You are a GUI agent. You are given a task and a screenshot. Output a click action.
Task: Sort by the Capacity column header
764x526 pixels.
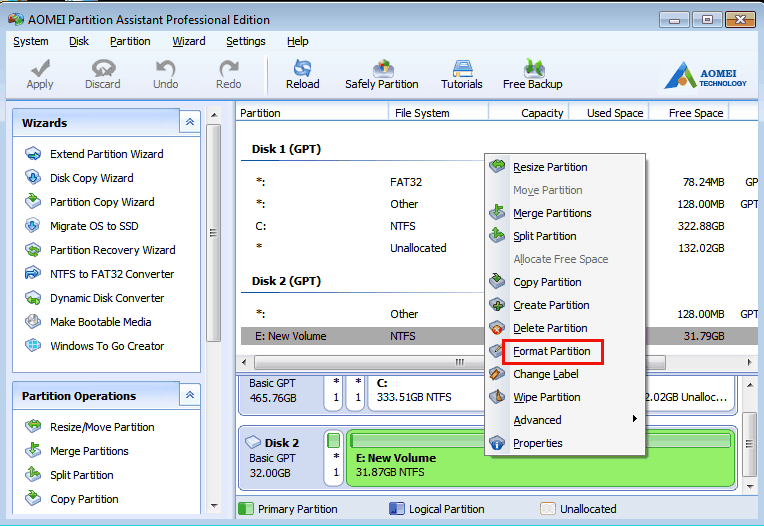(x=529, y=113)
